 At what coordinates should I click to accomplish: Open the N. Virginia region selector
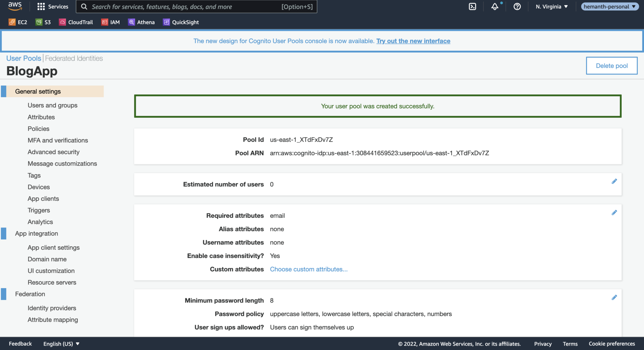click(551, 6)
